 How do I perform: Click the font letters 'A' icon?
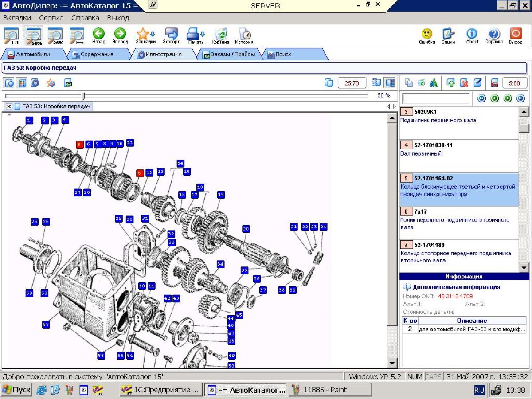point(434,82)
